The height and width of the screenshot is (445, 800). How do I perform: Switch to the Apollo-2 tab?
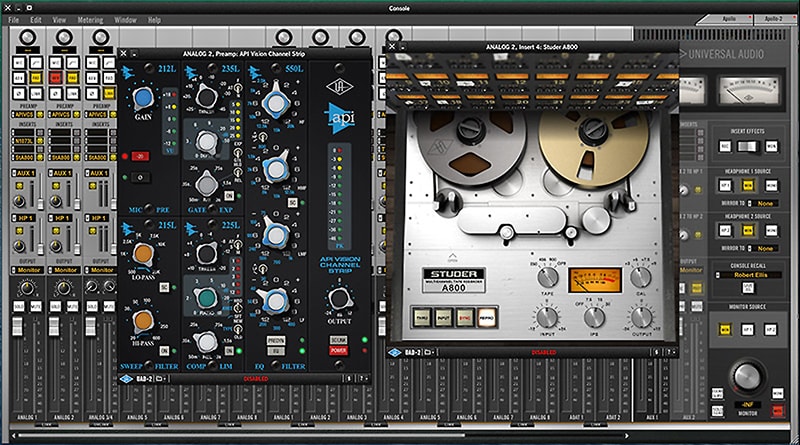pos(773,19)
